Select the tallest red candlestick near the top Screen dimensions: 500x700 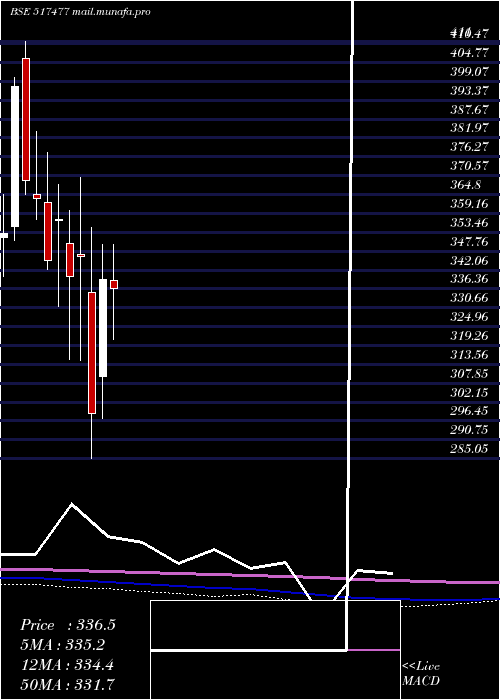coord(25,119)
